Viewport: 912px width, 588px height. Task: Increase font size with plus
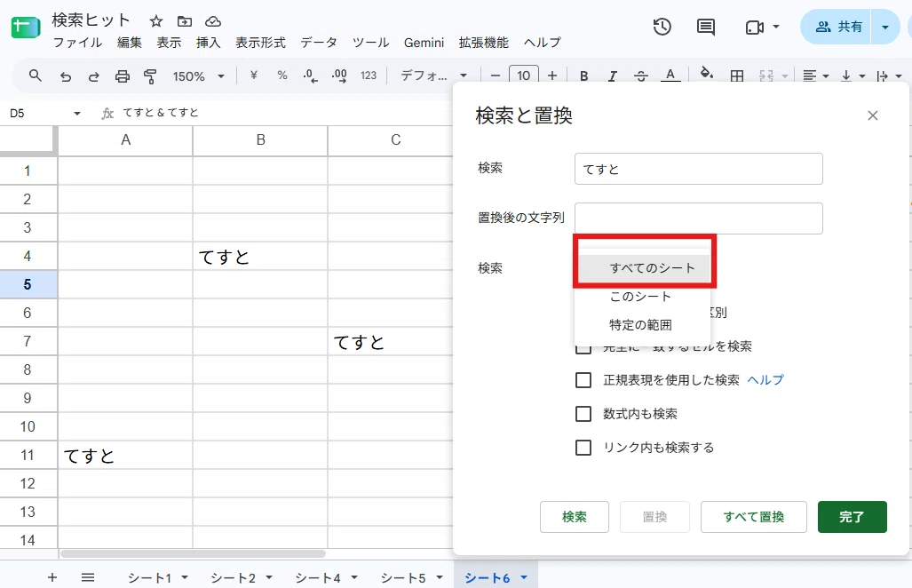552,75
